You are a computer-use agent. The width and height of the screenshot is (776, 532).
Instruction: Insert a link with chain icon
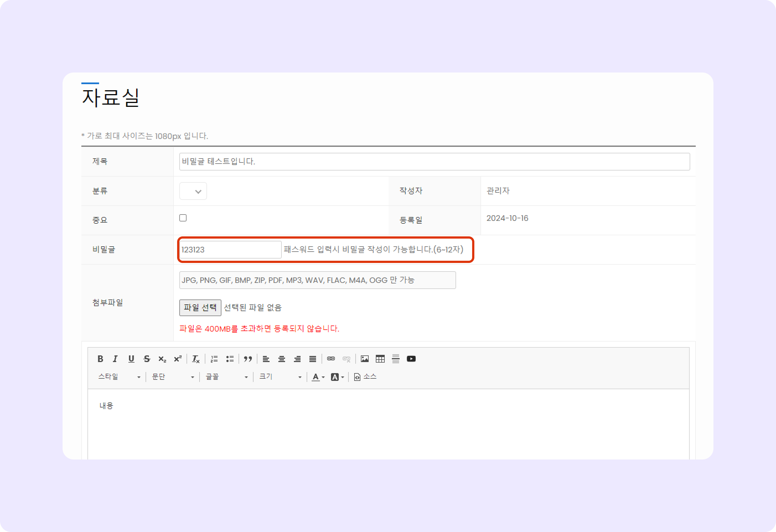(331, 358)
